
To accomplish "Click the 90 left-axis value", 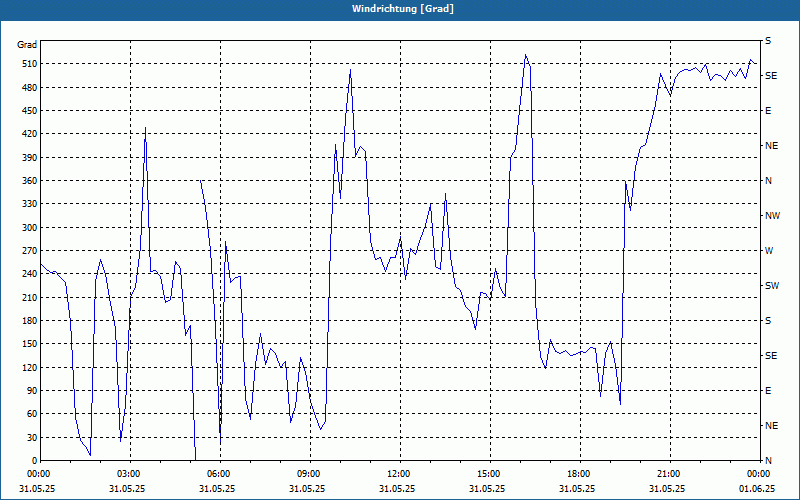I will click(x=31, y=391).
